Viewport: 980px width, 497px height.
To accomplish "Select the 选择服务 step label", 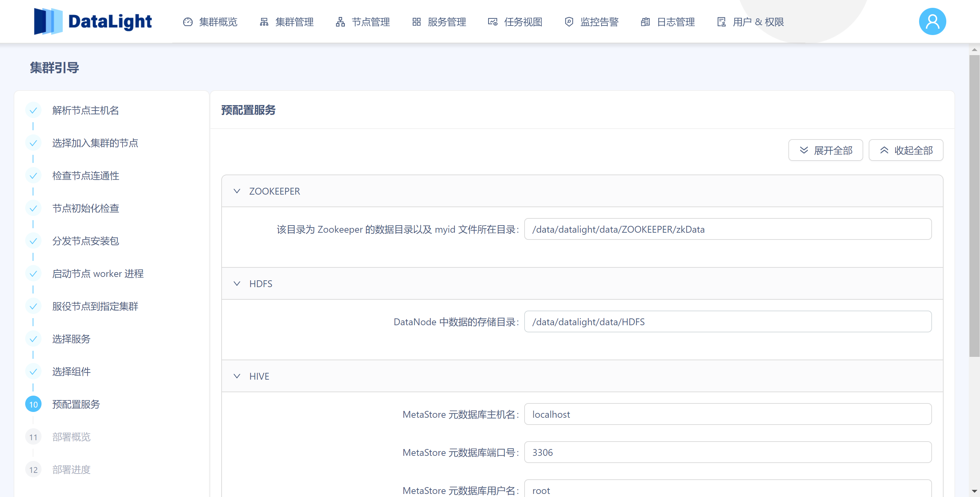I will point(71,339).
